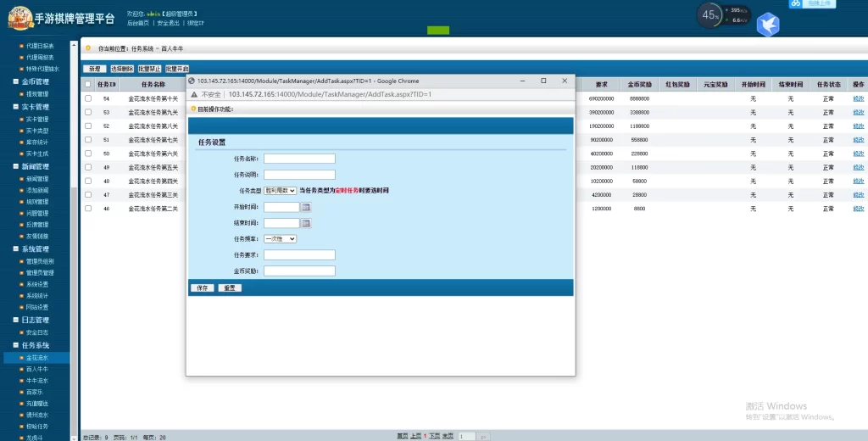Check the row checkbox for task ID 54

pyautogui.click(x=87, y=99)
